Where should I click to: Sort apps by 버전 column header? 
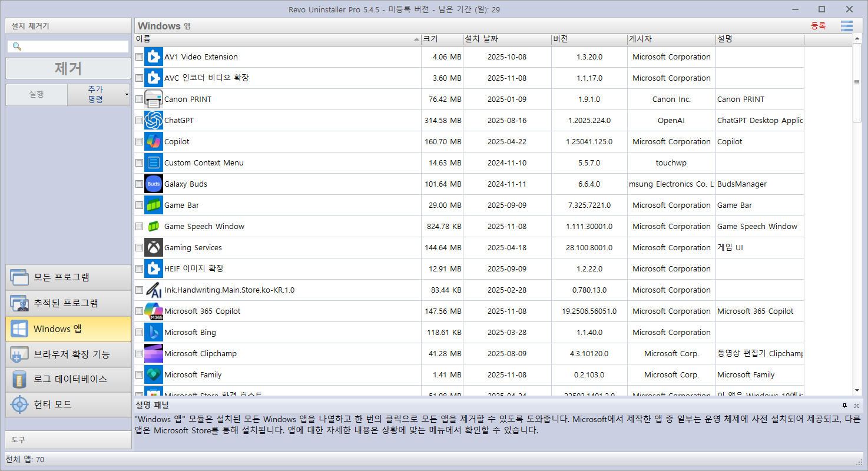pyautogui.click(x=589, y=39)
